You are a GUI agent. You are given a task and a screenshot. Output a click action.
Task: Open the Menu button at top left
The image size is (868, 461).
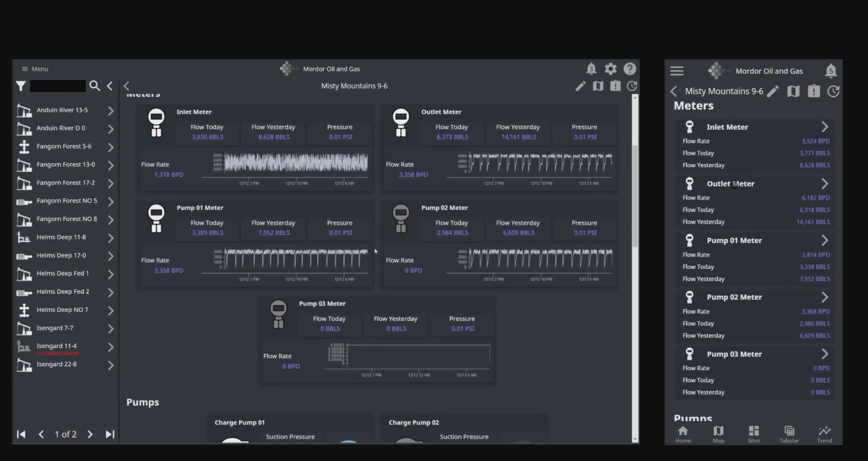click(x=35, y=69)
